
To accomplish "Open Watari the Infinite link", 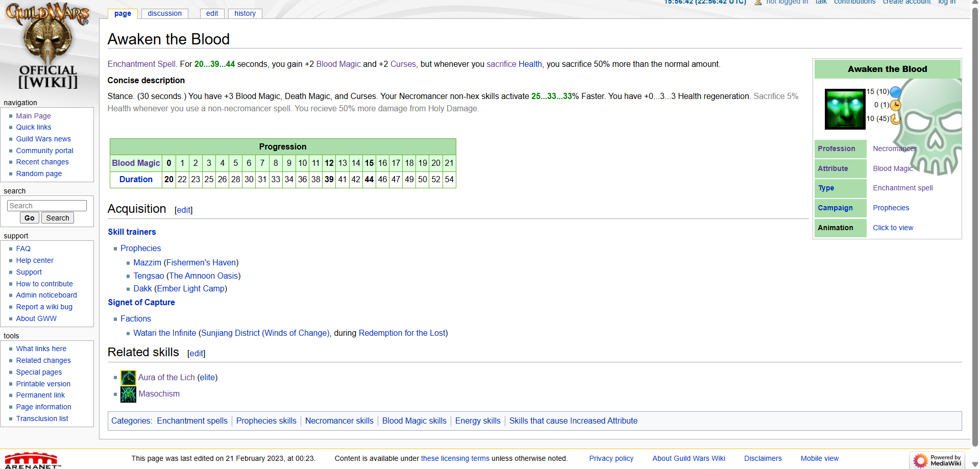I will pos(164,333).
